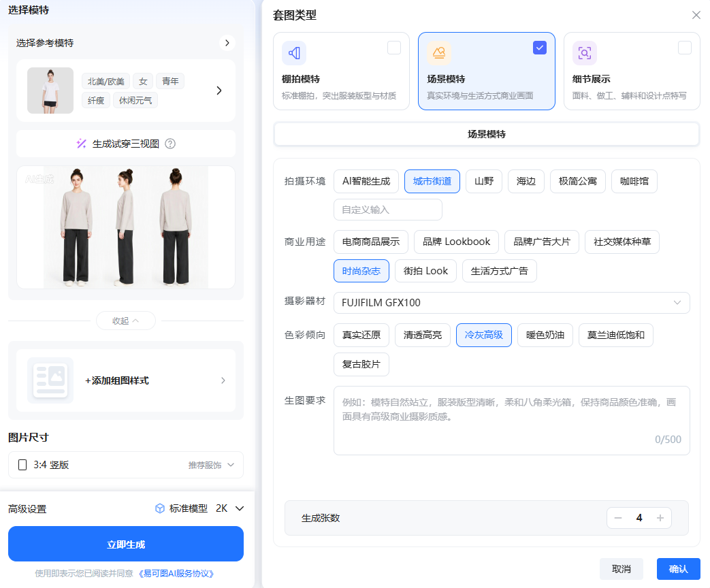Select 咖啡馆 environment chip

tap(634, 181)
